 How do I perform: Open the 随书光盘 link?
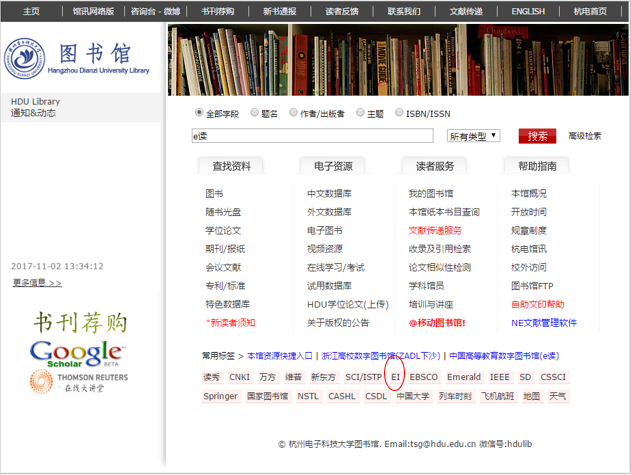223,212
